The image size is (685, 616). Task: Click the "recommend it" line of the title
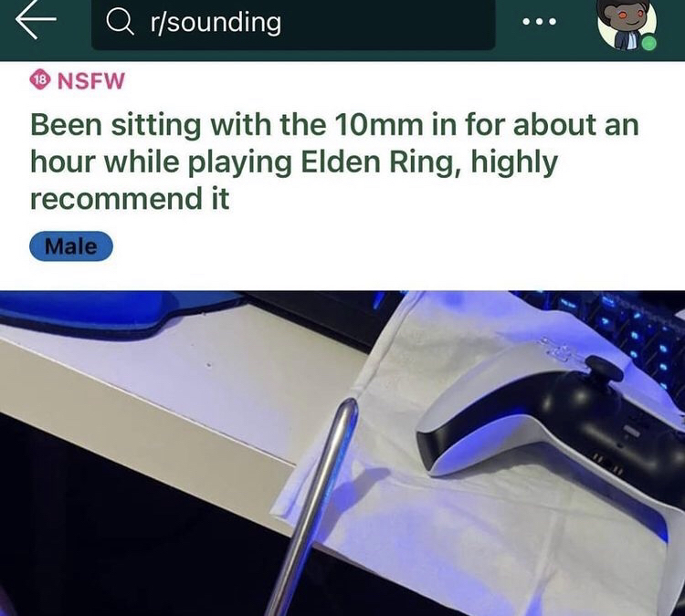(130, 199)
